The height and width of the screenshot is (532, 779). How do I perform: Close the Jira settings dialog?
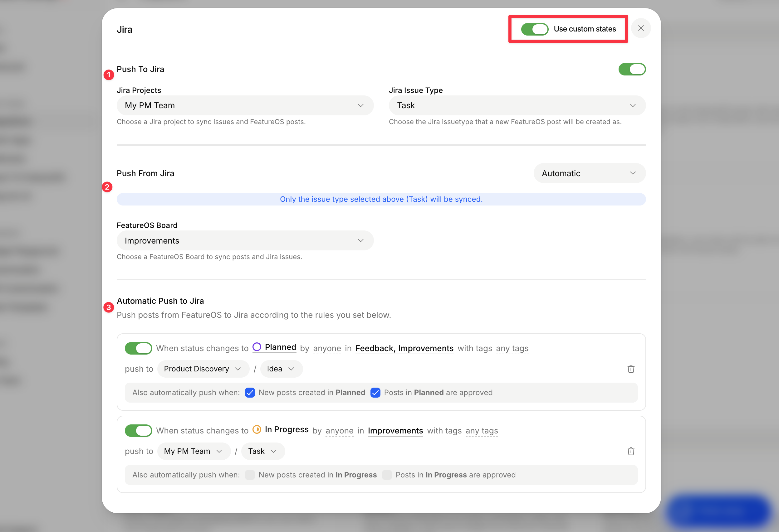click(x=640, y=28)
